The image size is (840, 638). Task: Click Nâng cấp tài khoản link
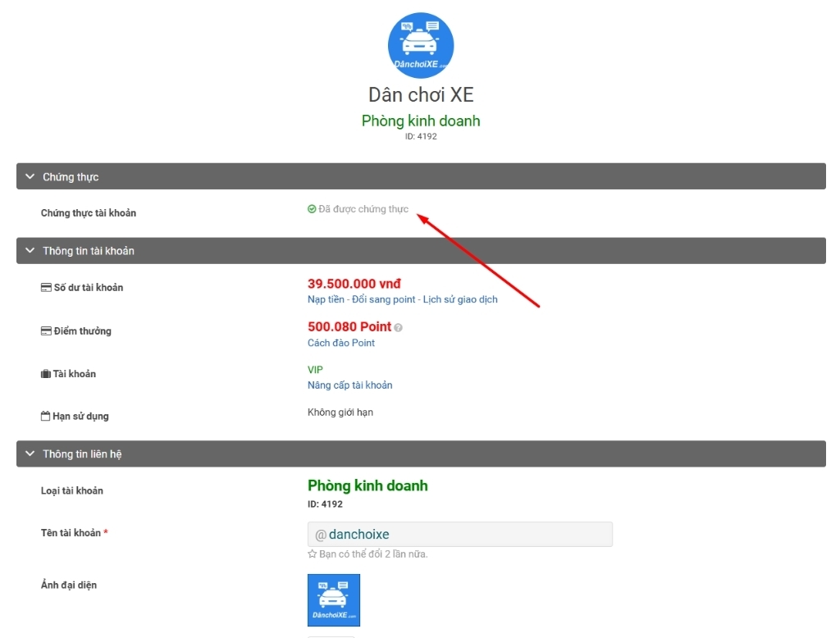click(x=349, y=385)
